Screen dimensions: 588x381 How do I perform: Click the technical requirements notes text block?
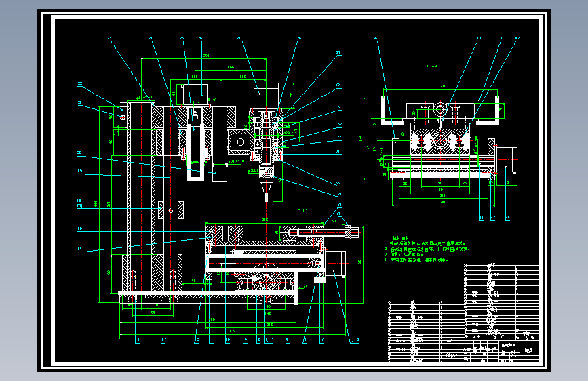pos(427,249)
